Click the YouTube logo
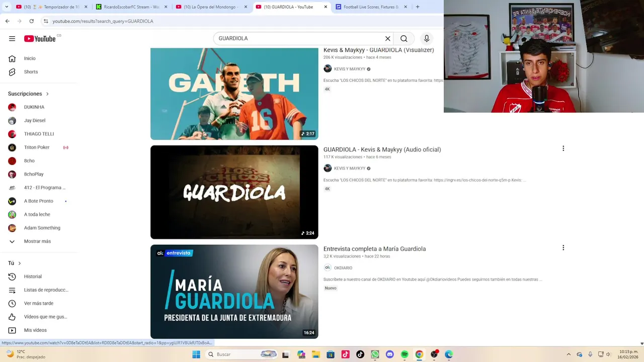644x362 pixels. [40, 39]
